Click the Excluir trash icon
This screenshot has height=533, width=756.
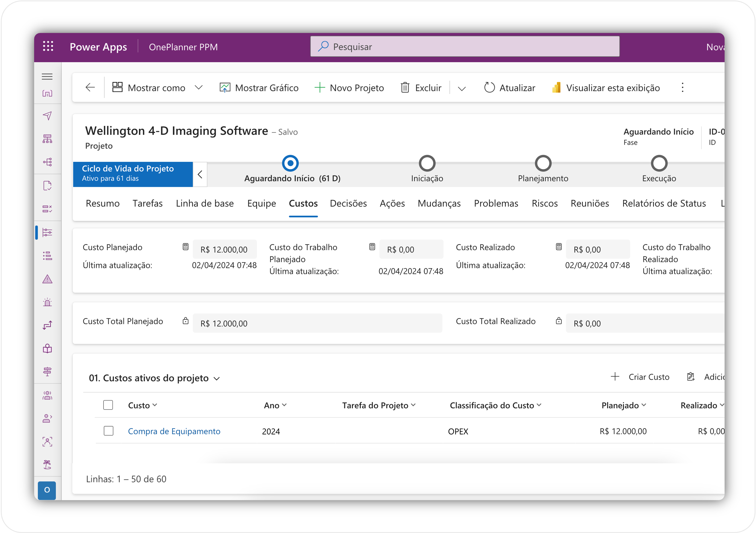pyautogui.click(x=405, y=88)
